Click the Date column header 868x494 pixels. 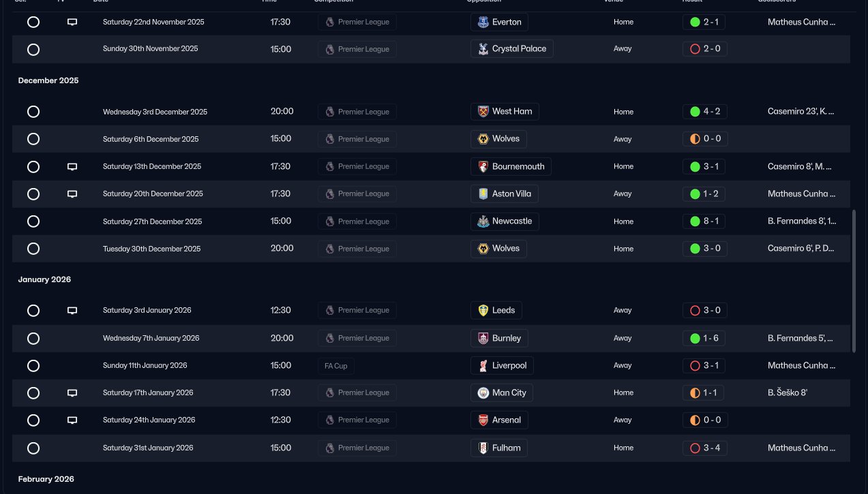(x=101, y=1)
